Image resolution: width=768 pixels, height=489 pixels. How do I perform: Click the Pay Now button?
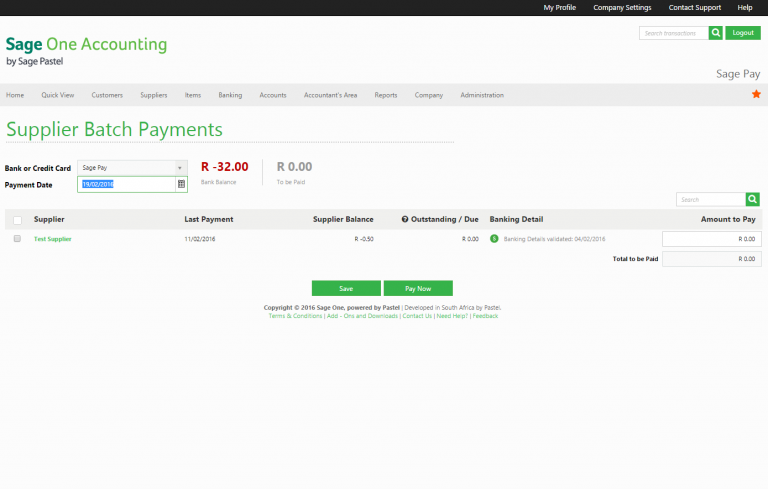[x=418, y=288]
